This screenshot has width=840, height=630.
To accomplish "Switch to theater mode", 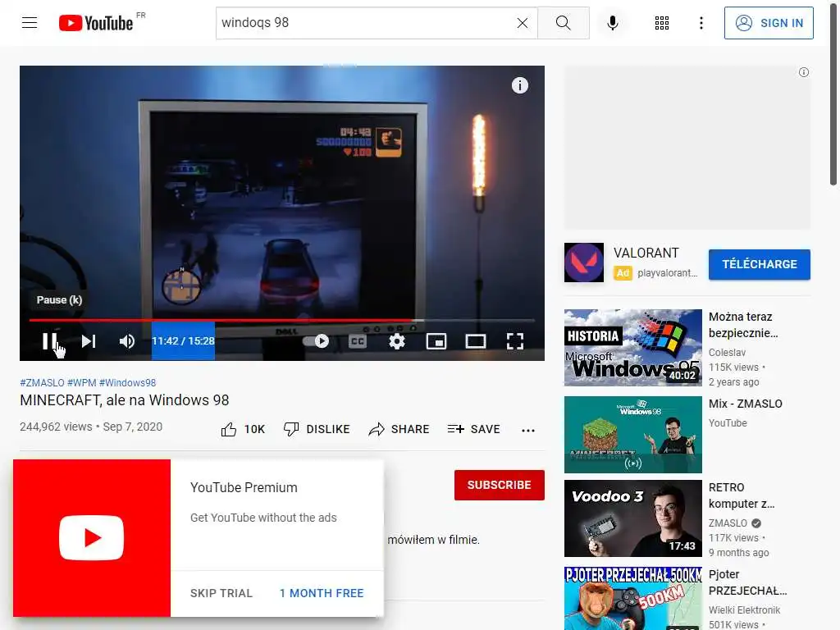I will (x=475, y=341).
